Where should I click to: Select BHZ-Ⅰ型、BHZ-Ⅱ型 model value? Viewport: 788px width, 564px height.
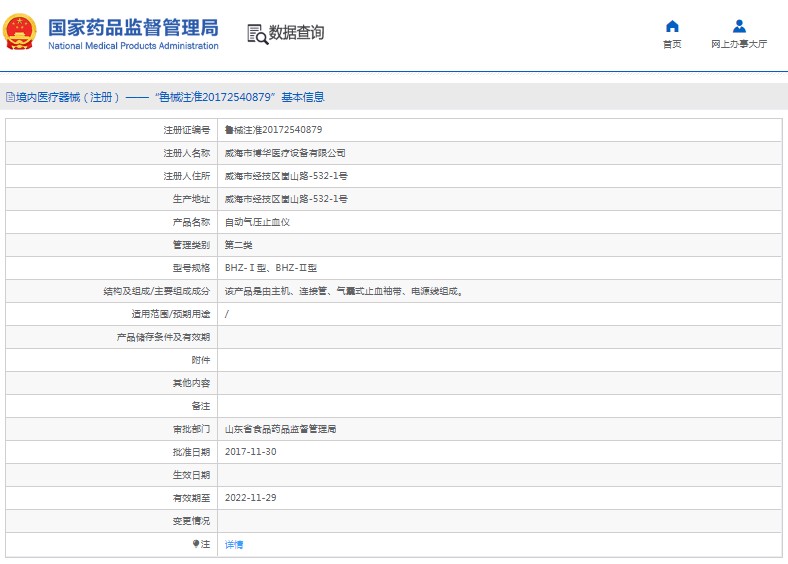click(x=271, y=268)
